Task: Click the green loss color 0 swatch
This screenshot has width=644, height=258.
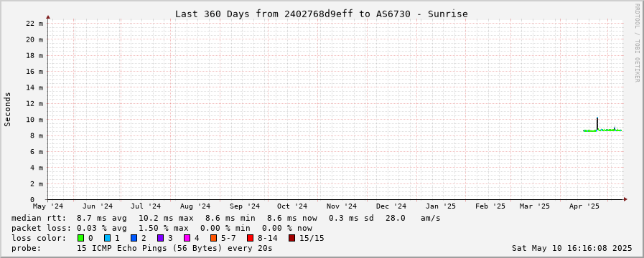Action: click(80, 238)
